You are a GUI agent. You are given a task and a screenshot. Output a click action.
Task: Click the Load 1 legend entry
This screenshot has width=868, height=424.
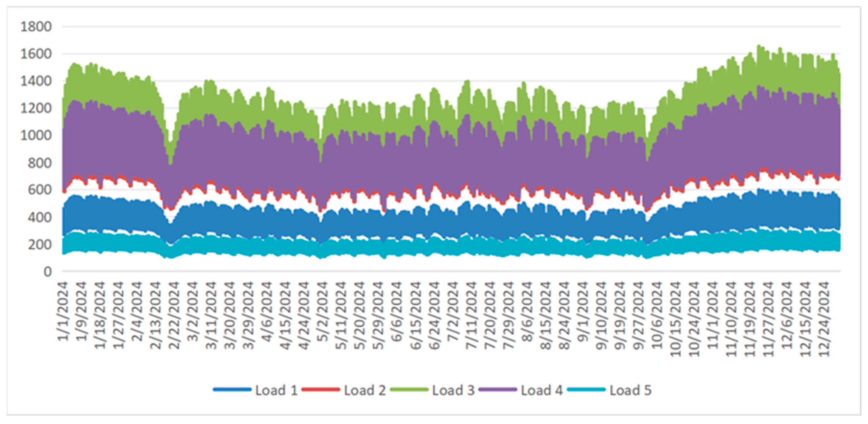[276, 390]
